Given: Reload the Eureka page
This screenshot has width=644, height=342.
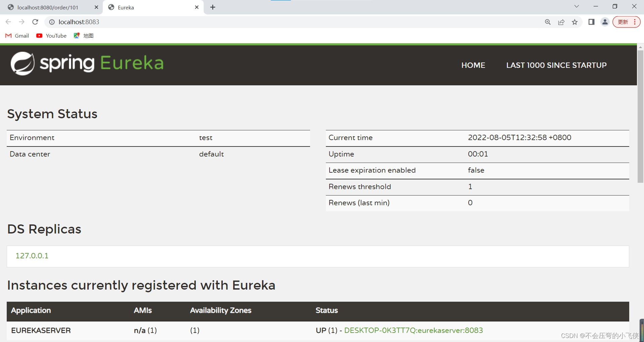Looking at the screenshot, I should click(x=35, y=22).
